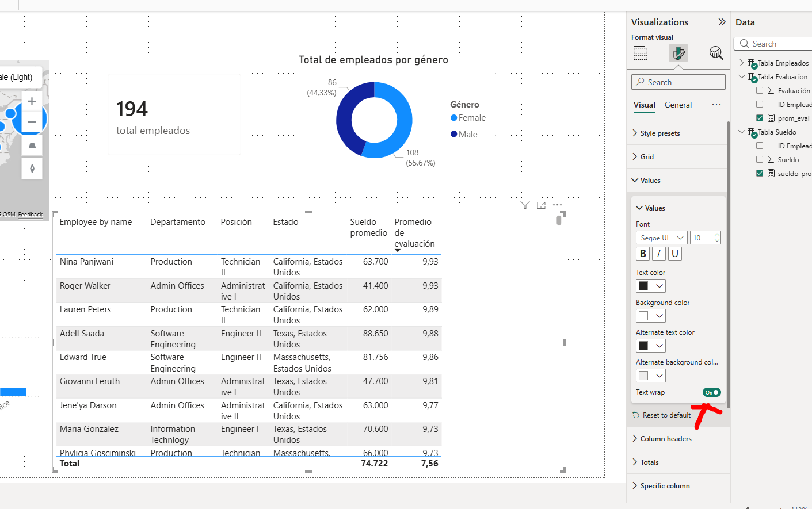Click the map compass reset-north icon
812x509 pixels.
(32, 169)
